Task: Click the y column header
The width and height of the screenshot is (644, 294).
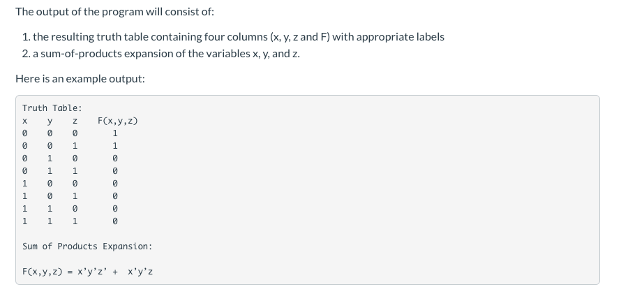Action: 50,121
